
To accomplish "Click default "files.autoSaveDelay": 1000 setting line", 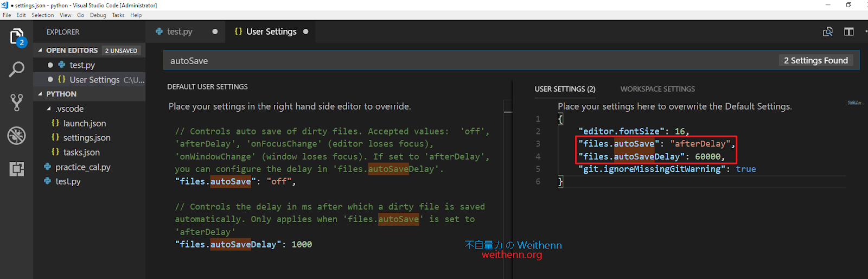I will pos(244,244).
